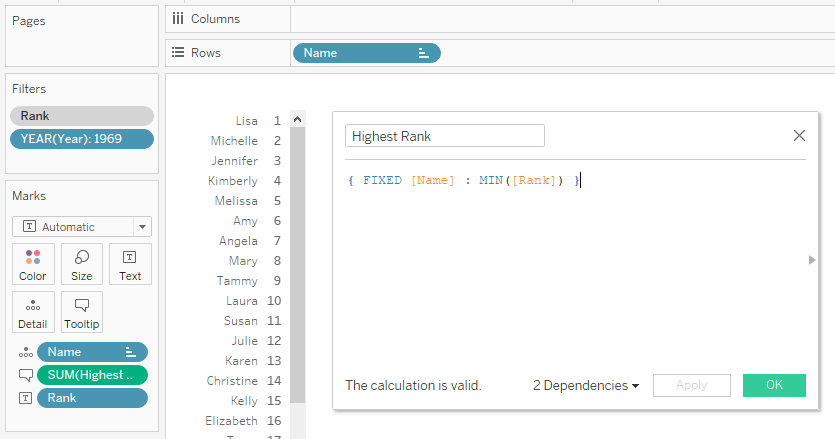Image resolution: width=835 pixels, height=439 pixels.
Task: Select the YEAR(Year): 1969 filter pill
Action: point(81,139)
